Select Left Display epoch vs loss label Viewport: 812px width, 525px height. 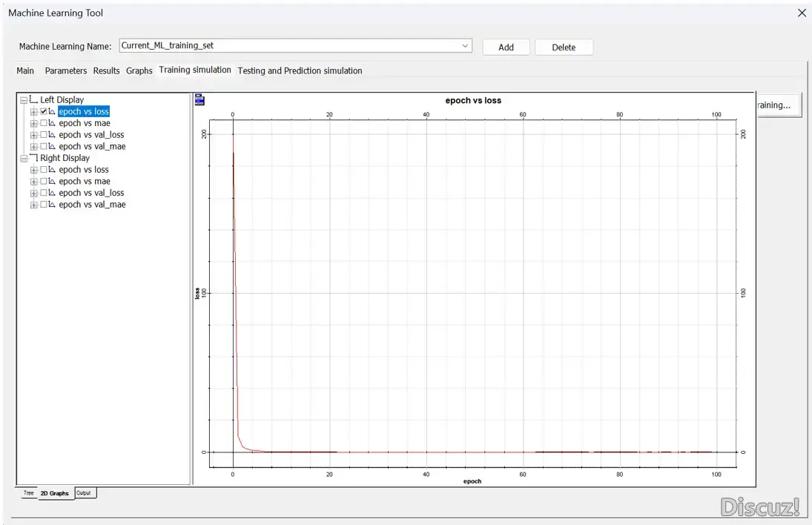pyautogui.click(x=83, y=111)
